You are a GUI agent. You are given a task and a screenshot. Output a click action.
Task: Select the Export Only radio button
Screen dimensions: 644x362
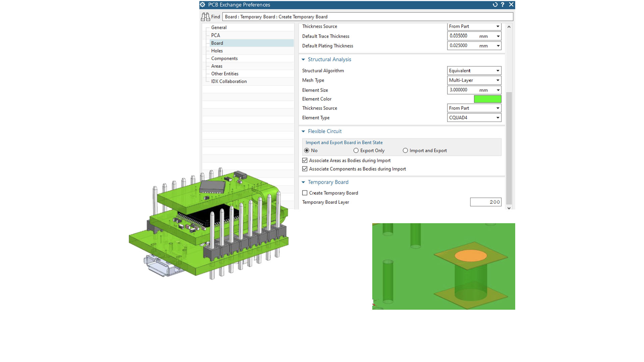point(356,150)
